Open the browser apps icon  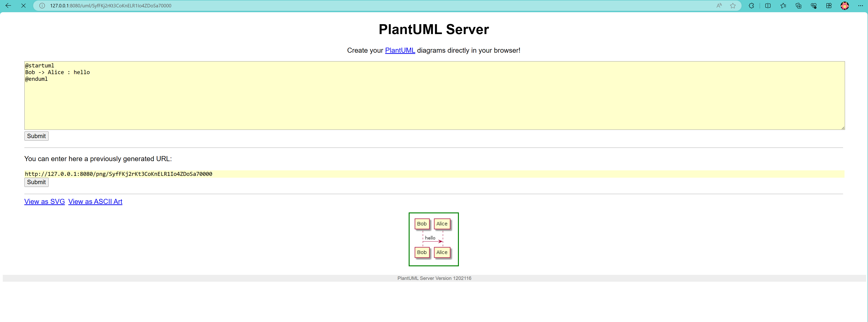(829, 6)
